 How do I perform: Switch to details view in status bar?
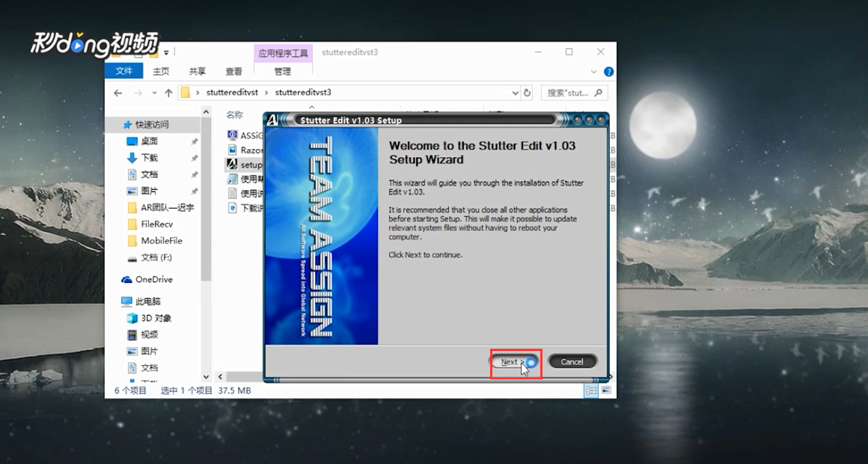(x=591, y=391)
